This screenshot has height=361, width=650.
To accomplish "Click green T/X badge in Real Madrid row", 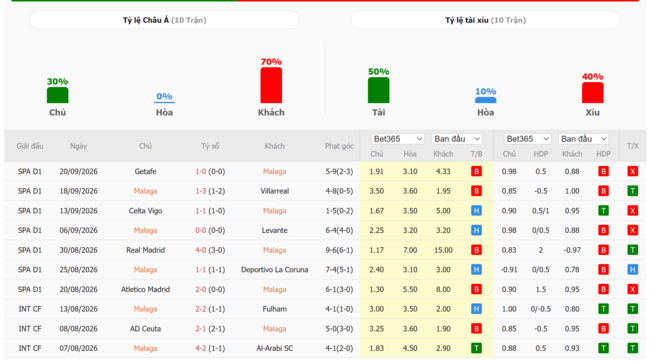I will 633,250.
